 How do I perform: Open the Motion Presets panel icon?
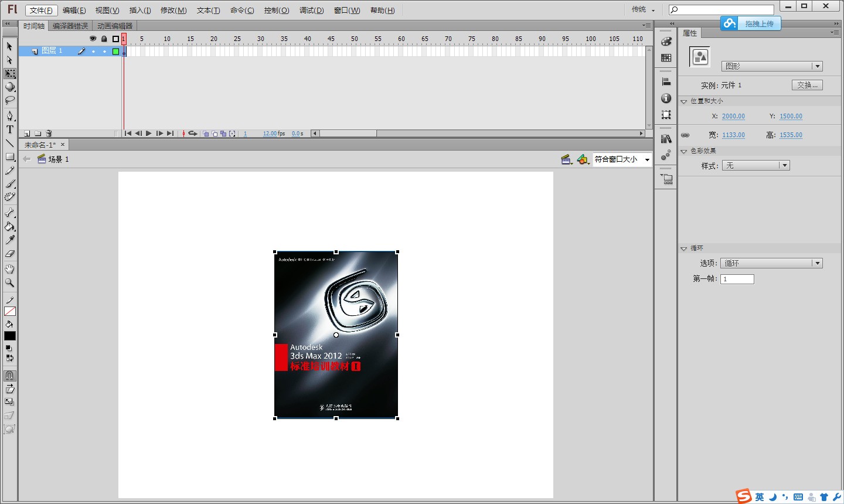click(x=666, y=155)
